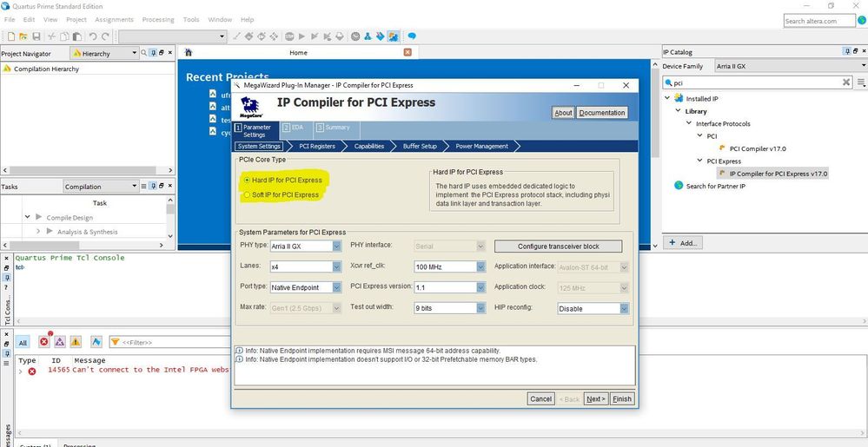Viewport: 868px width, 447px height.
Task: Click the About button
Action: coord(563,112)
